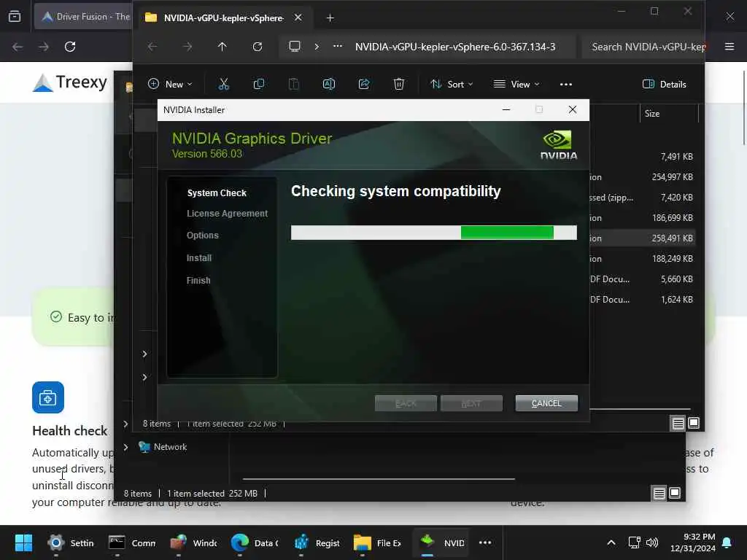
Task: Click the Rename icon in File Explorer toolbar
Action: tap(329, 85)
